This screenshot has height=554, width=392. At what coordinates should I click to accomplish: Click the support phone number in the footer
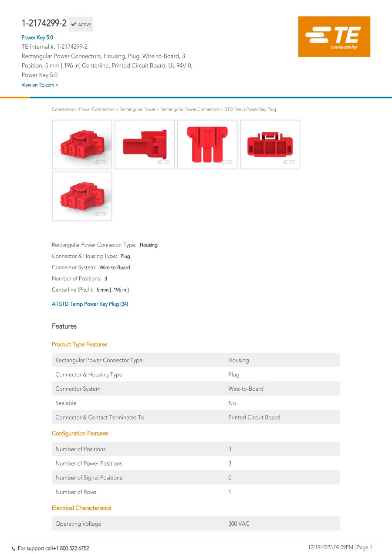tap(71, 548)
